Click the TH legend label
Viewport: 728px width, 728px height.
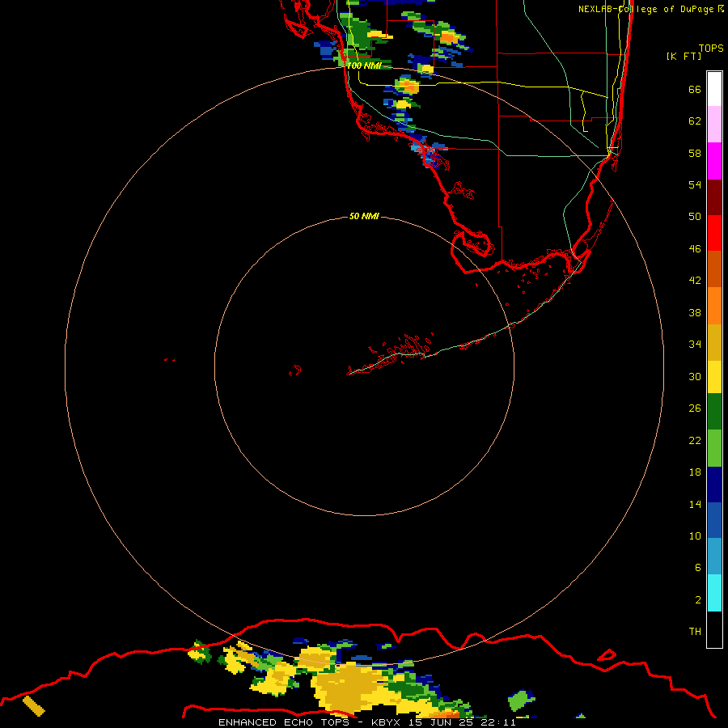(x=695, y=632)
